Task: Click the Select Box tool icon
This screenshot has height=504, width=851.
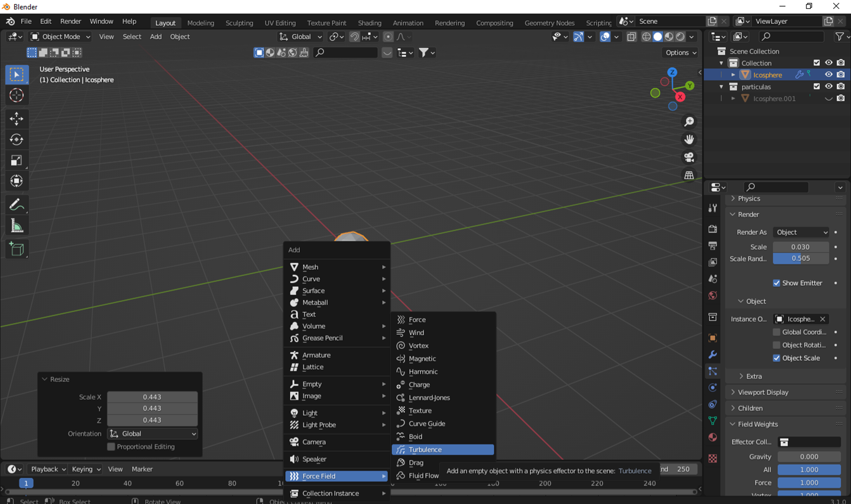Action: 17,75
